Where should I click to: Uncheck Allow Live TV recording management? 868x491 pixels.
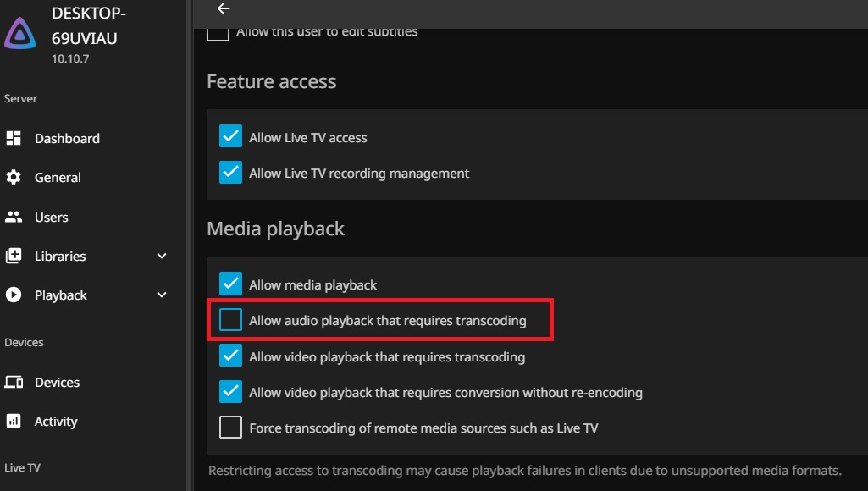coord(230,173)
